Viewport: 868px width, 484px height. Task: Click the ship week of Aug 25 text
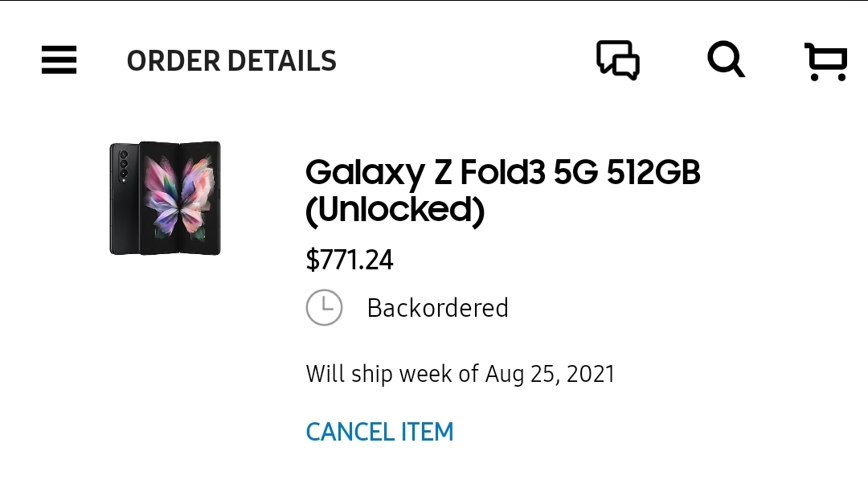[x=460, y=374]
